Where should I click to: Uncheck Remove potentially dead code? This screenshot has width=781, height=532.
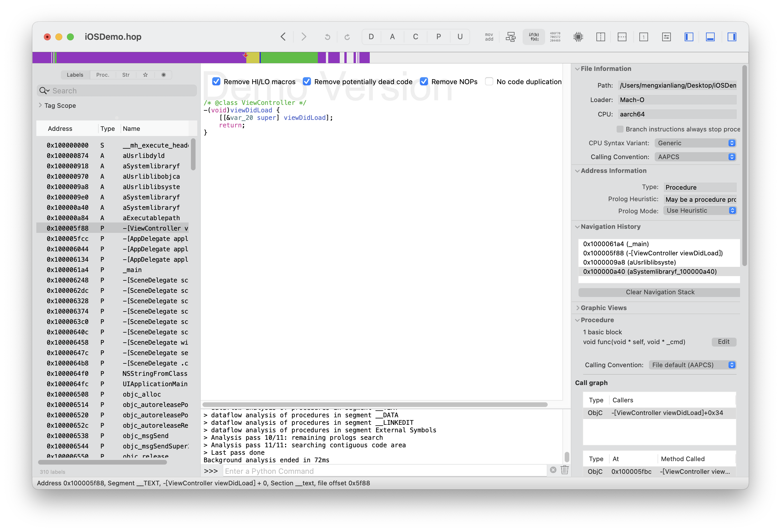click(x=307, y=82)
